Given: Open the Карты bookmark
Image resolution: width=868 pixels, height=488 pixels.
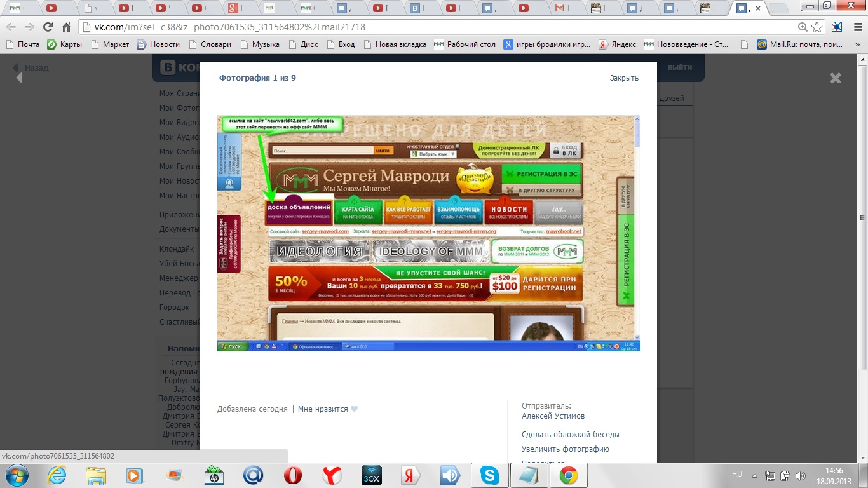Looking at the screenshot, I should 65,44.
